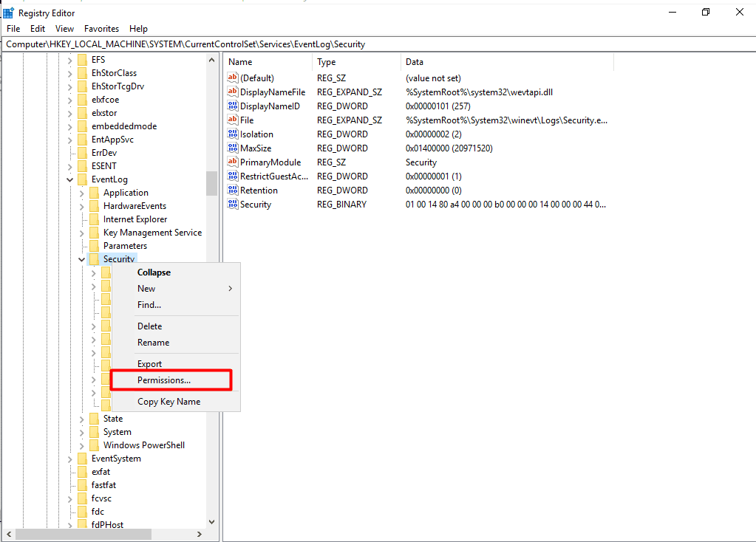Click the Isolation DWORD icon
Viewport: 756px width, 542px height.
click(x=233, y=134)
